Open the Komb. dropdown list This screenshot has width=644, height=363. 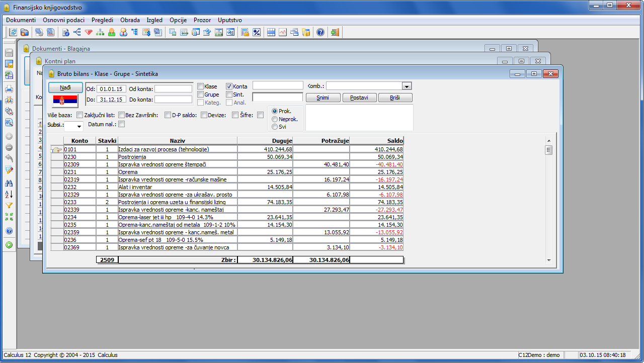click(407, 86)
